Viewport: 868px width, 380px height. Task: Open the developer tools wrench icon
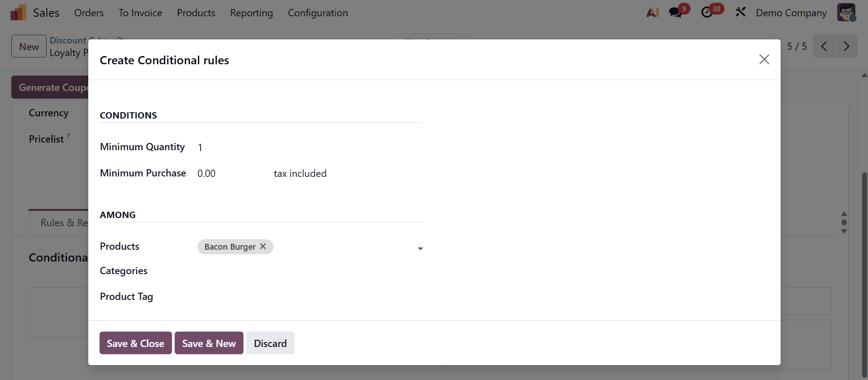740,12
